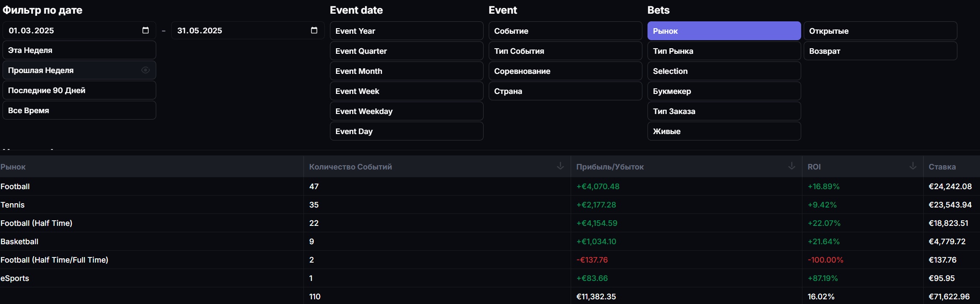Choose the Последние 90 Дней preset
The width and height of the screenshot is (980, 304).
point(79,90)
